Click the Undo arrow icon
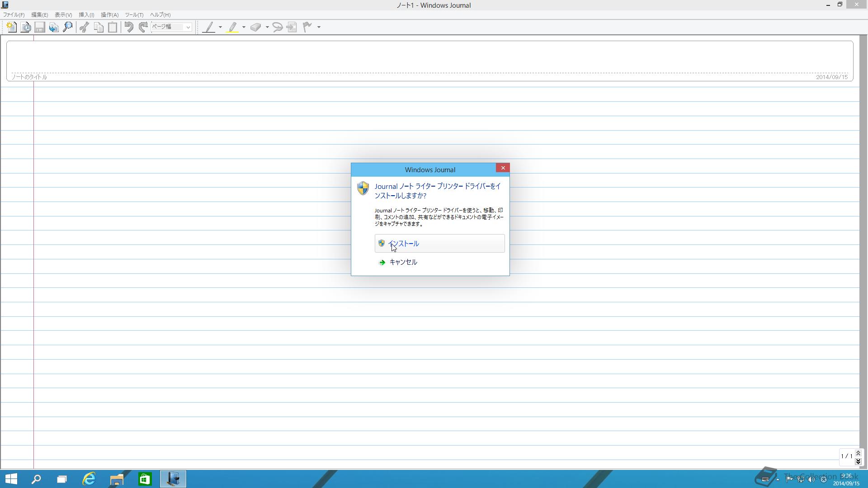 click(129, 27)
